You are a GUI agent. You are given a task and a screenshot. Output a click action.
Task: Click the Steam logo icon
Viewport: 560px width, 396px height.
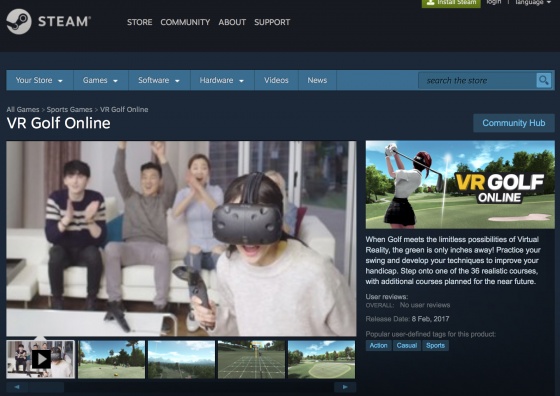(19, 22)
